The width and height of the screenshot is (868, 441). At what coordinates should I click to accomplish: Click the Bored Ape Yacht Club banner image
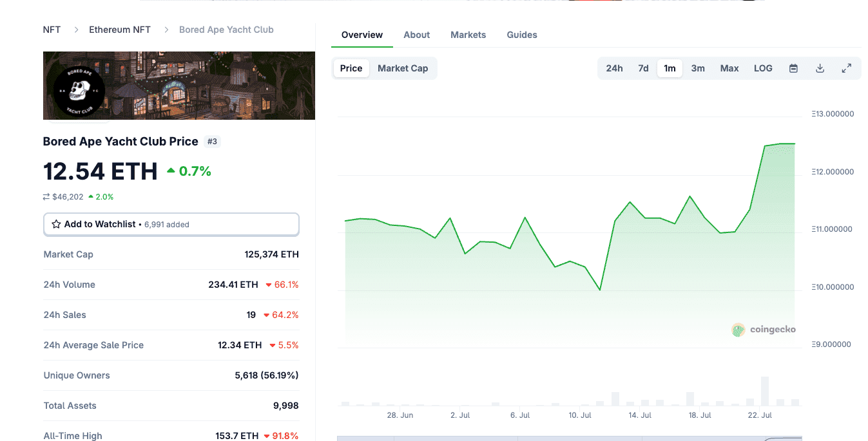[179, 86]
